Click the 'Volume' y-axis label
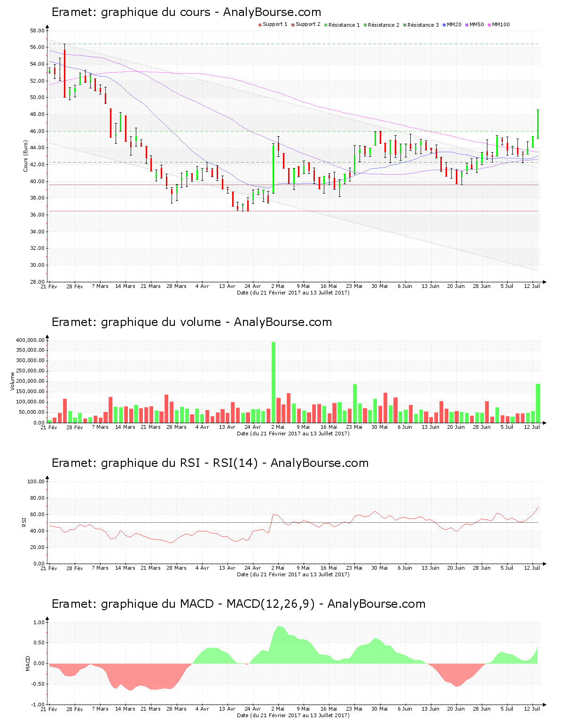Image resolution: width=564 pixels, height=728 pixels. point(13,381)
